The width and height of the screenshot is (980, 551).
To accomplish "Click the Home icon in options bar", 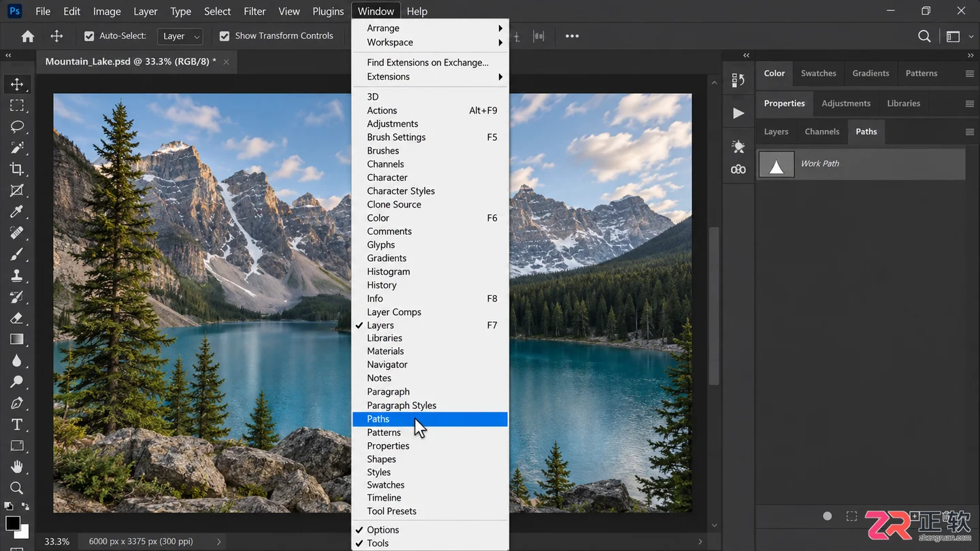I will tap(28, 36).
